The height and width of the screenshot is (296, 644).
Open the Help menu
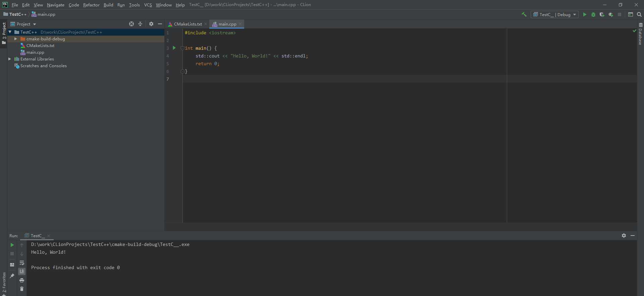point(180,5)
